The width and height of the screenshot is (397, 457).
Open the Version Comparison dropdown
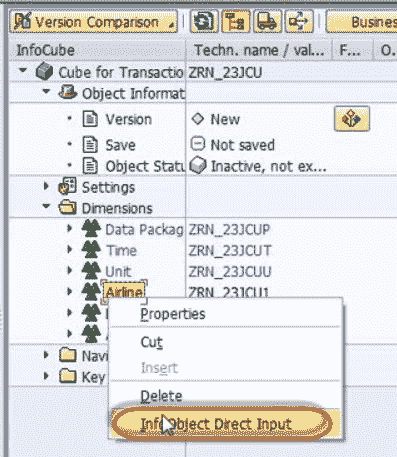pyautogui.click(x=94, y=22)
